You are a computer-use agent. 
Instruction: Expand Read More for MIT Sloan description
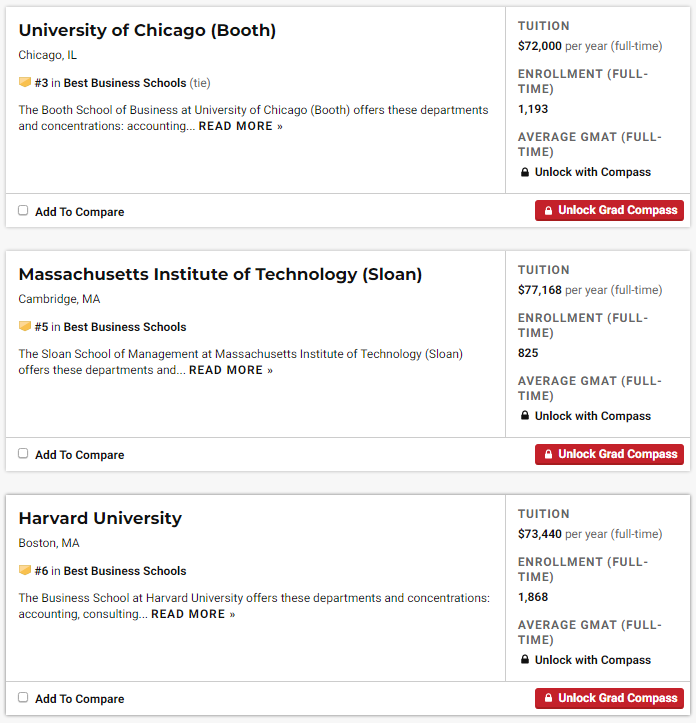point(230,371)
